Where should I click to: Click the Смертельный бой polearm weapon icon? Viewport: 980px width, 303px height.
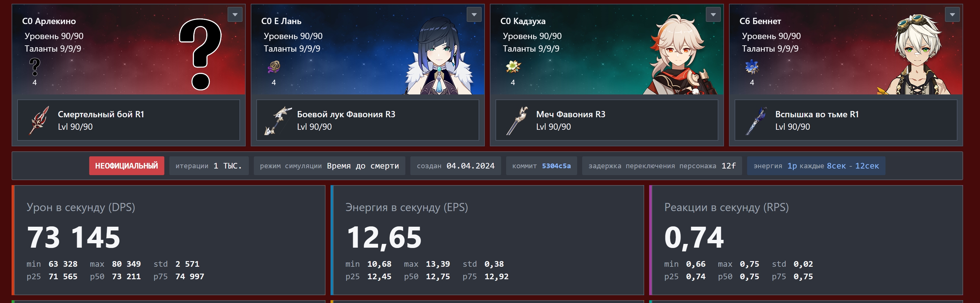point(39,120)
